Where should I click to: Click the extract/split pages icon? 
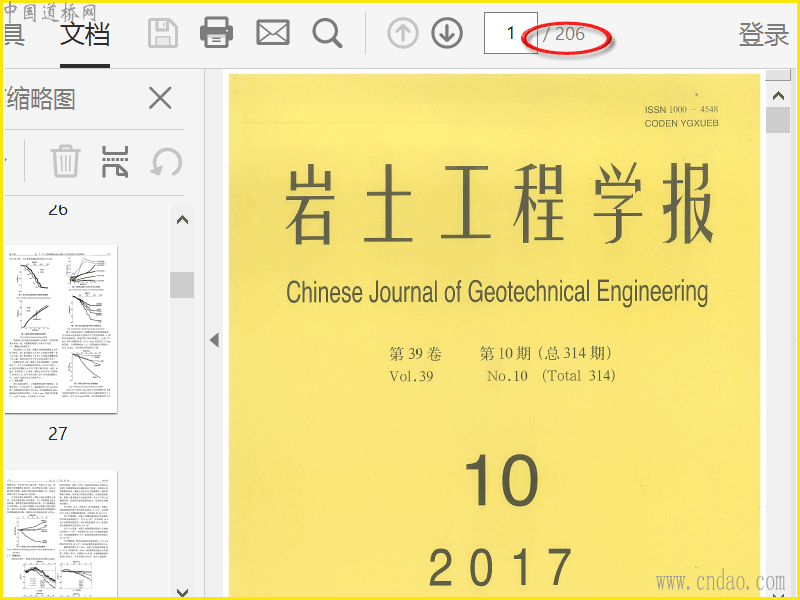pos(115,162)
